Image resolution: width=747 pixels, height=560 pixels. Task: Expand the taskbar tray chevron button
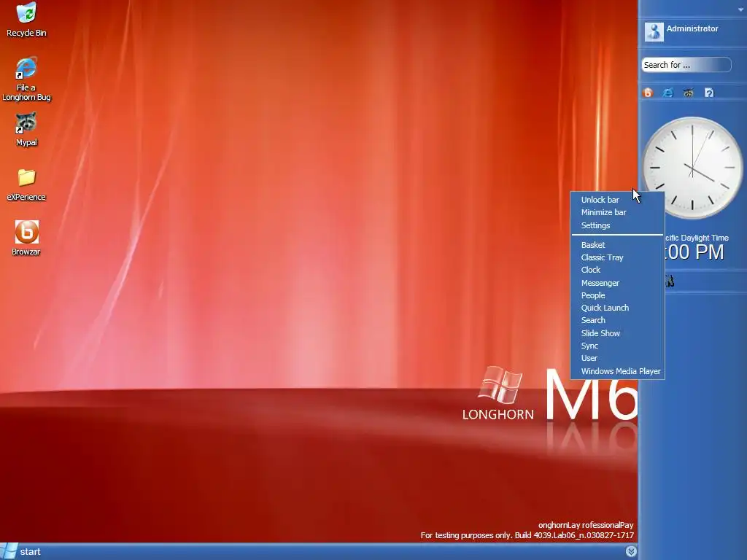pyautogui.click(x=631, y=551)
